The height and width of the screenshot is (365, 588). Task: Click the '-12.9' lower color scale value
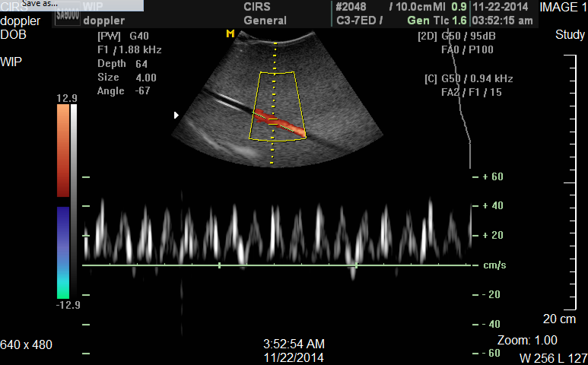[68, 305]
